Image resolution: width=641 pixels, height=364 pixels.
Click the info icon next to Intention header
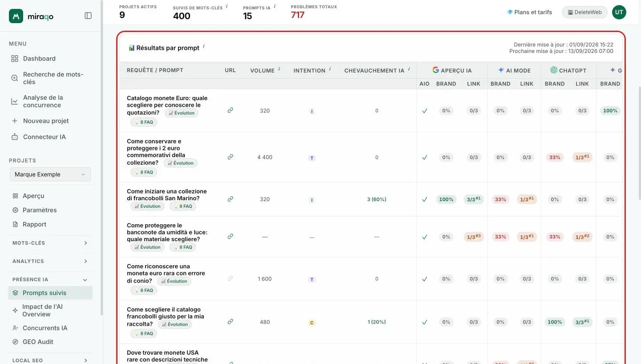[330, 69]
